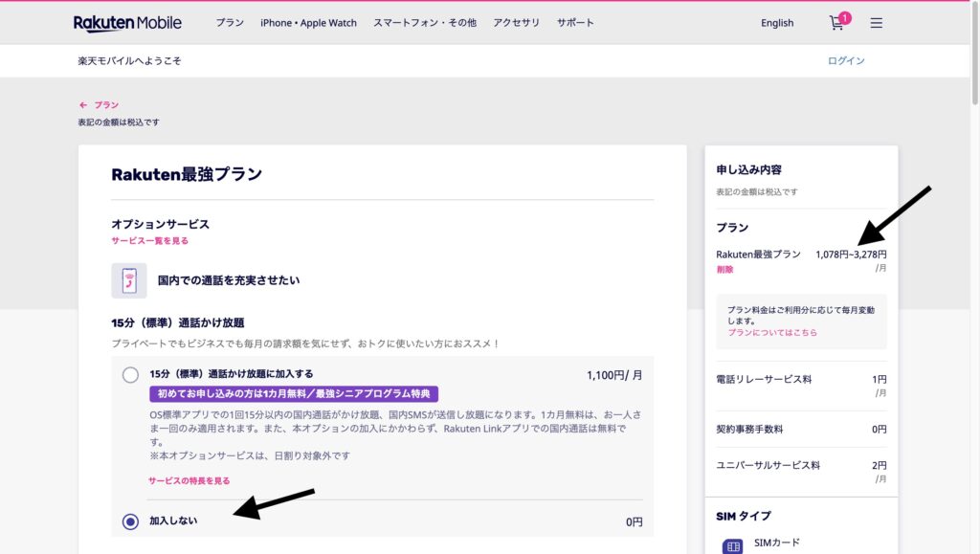Viewport: 980px width, 554px height.
Task: Click the ユニバーサルサービス料 row label
Action: pos(768,465)
